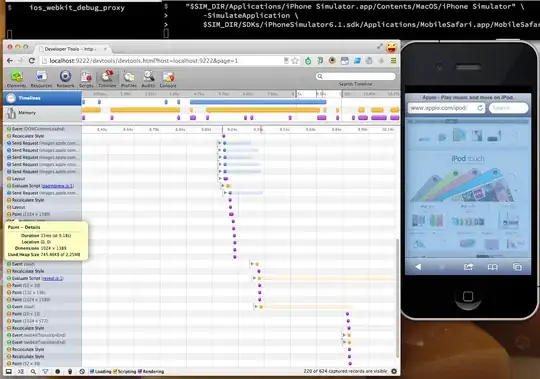Screen dimensions: 540x379
Task: Click the left overview window handle
Action: coord(295,94)
